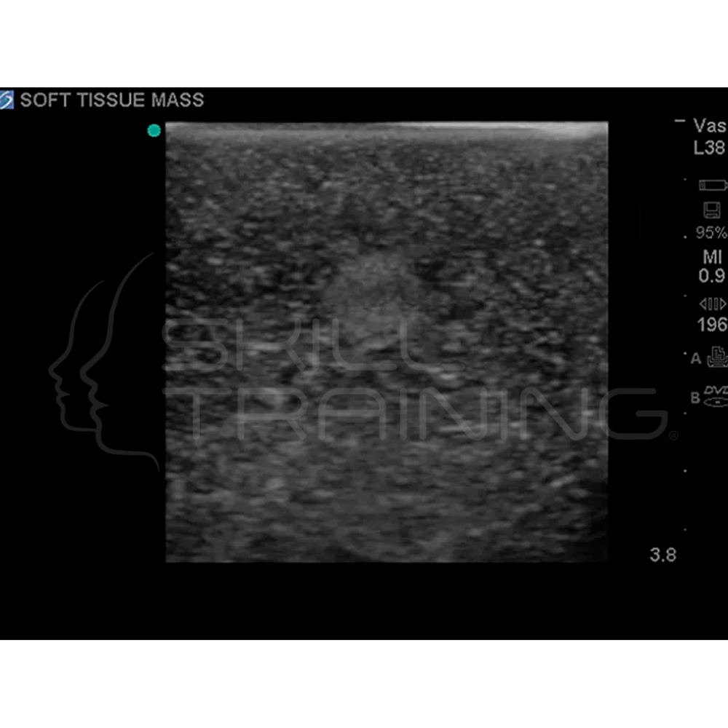
Task: Click the L38 transducer label
Action: click(709, 148)
